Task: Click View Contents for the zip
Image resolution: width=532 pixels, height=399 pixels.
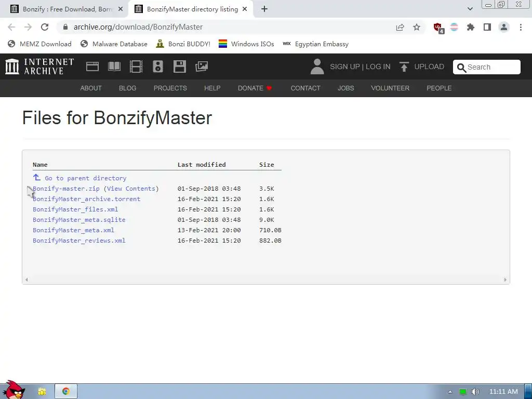Action: coord(131,189)
